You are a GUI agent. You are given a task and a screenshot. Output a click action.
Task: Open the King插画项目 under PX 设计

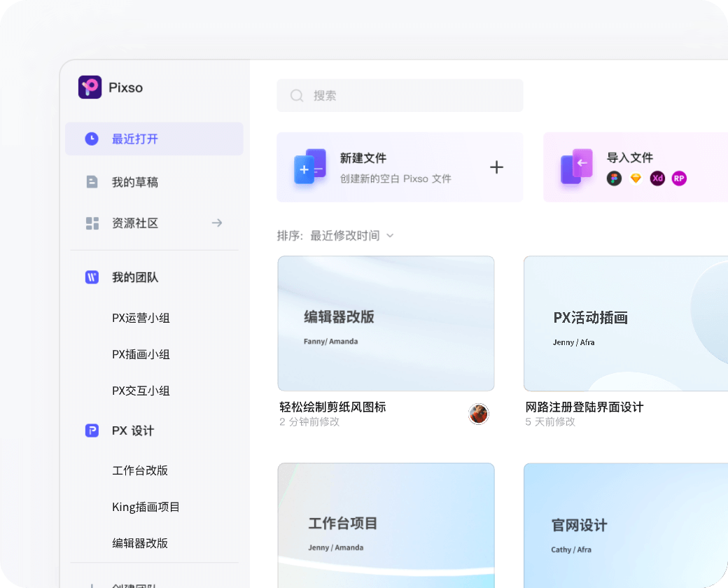[143, 507]
